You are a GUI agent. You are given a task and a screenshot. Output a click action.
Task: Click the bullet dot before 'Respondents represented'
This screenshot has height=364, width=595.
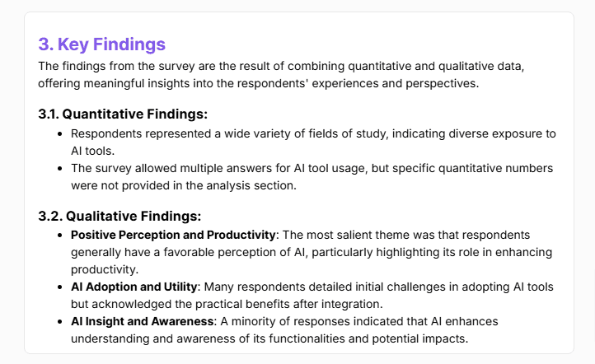click(60, 133)
